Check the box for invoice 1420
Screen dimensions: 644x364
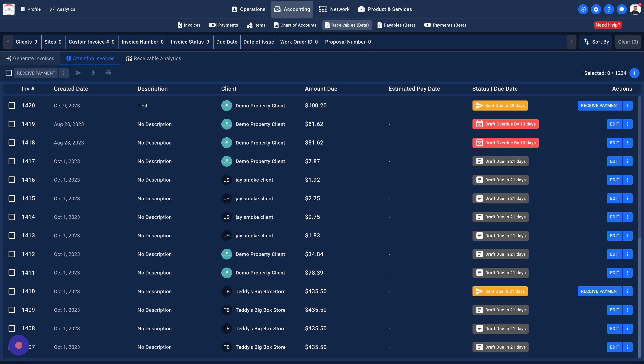tap(12, 105)
